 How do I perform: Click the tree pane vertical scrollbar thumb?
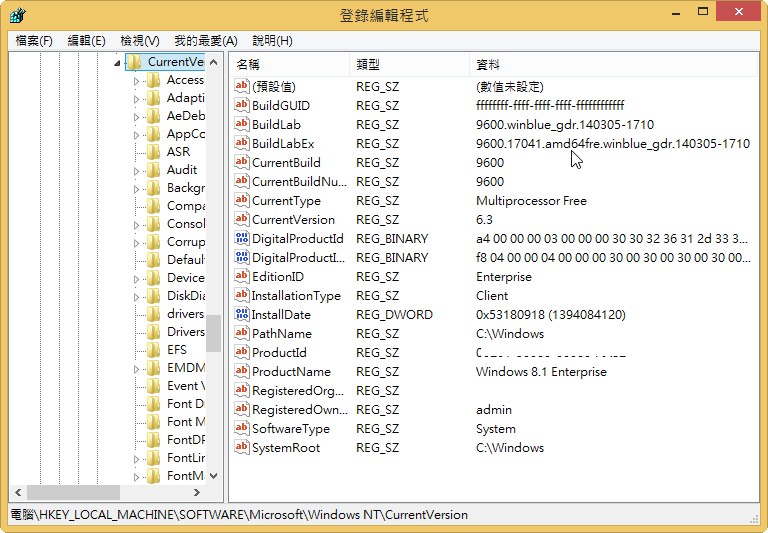(213, 335)
